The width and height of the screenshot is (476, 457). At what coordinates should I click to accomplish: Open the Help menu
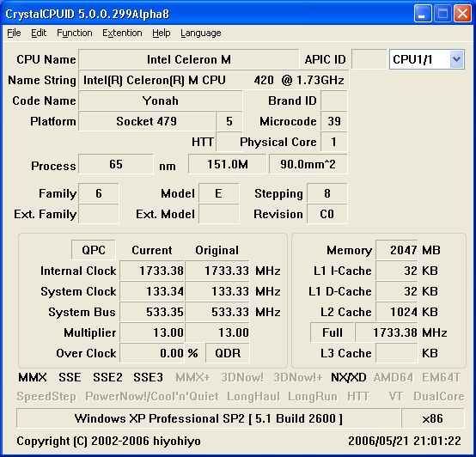(x=162, y=33)
